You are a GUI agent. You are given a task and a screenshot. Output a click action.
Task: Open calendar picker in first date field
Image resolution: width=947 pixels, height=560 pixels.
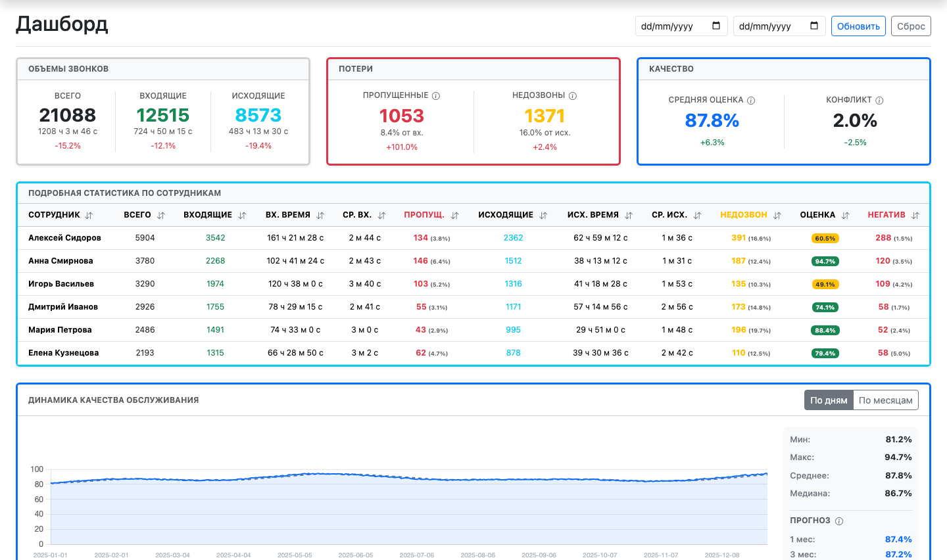point(716,26)
